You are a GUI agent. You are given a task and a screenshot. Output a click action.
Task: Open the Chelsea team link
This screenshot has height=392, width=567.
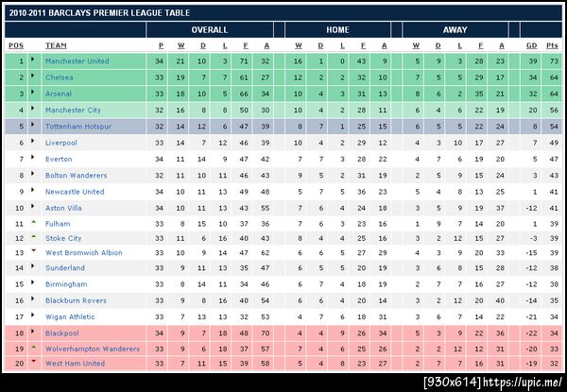pos(60,77)
